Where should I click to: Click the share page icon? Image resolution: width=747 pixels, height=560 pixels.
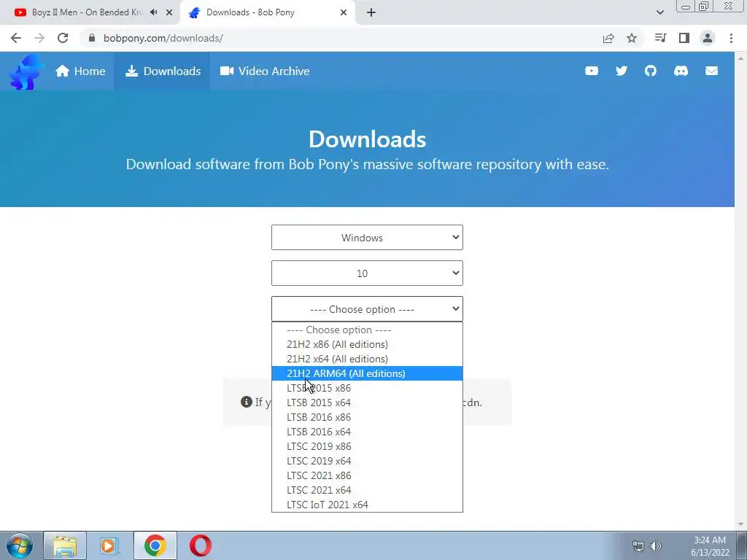coord(608,38)
